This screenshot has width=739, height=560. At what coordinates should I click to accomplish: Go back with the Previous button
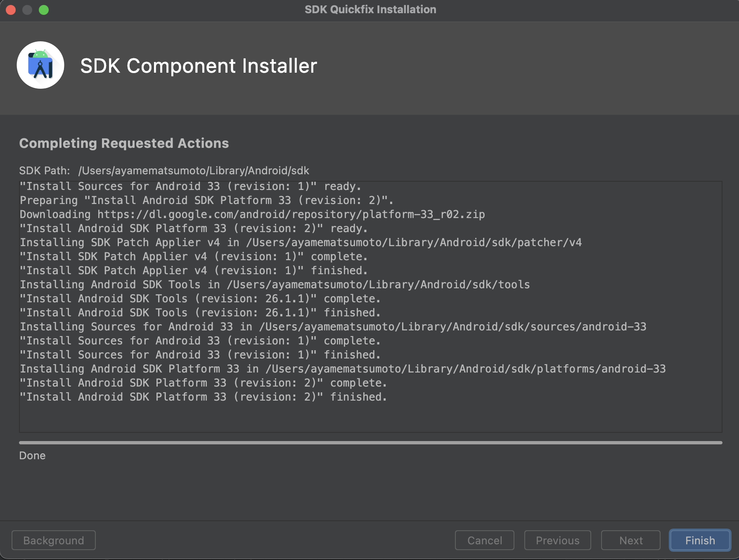tap(557, 540)
